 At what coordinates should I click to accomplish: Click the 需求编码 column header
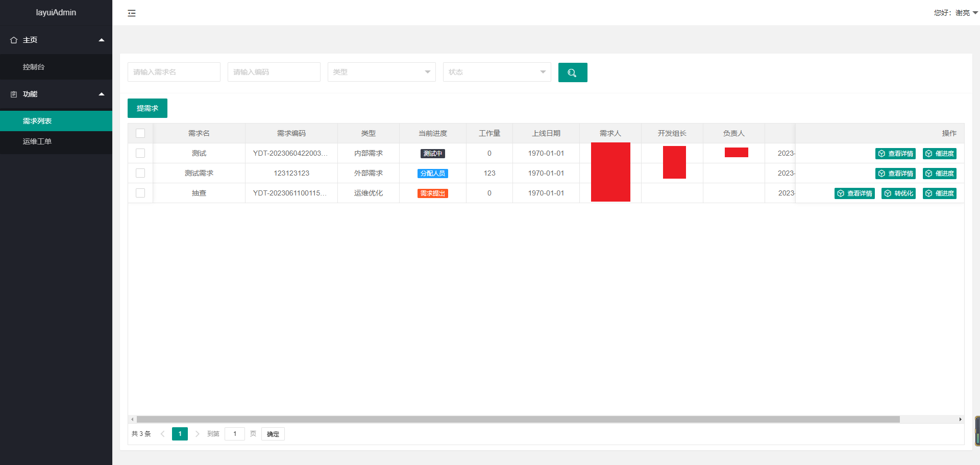point(291,133)
